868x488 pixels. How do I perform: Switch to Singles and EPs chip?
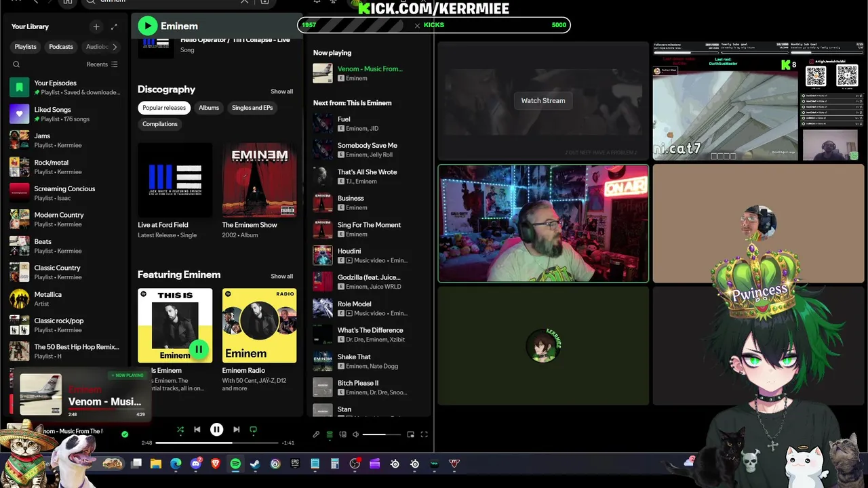point(252,108)
